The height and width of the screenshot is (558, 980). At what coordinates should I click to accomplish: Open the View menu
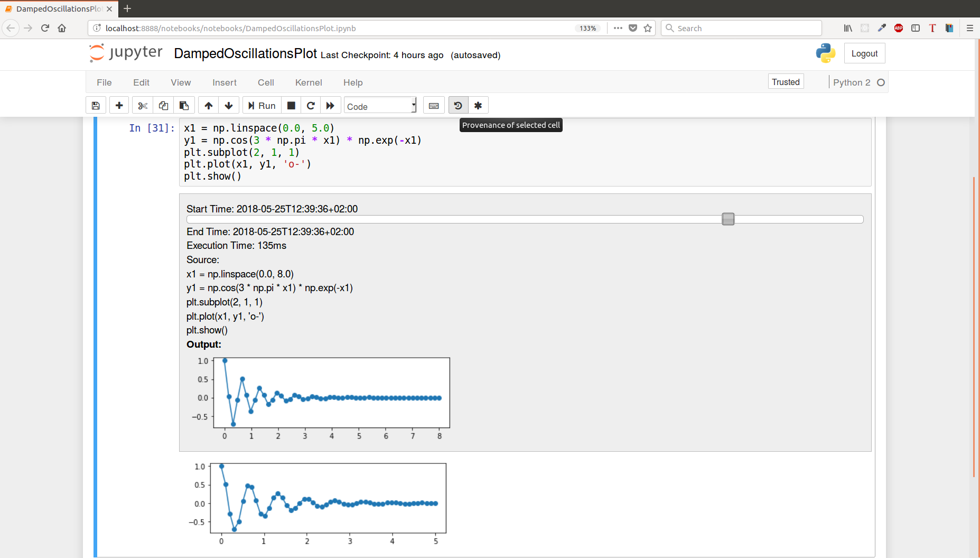point(181,82)
